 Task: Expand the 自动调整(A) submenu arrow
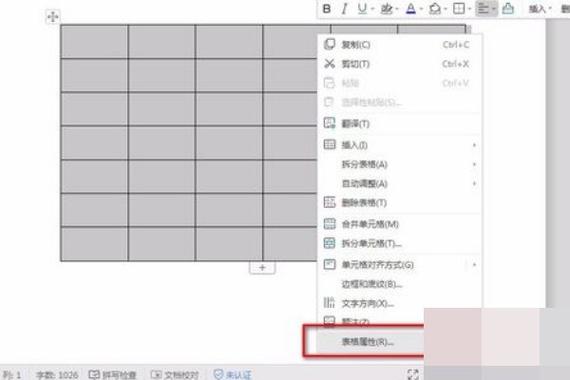coord(474,184)
